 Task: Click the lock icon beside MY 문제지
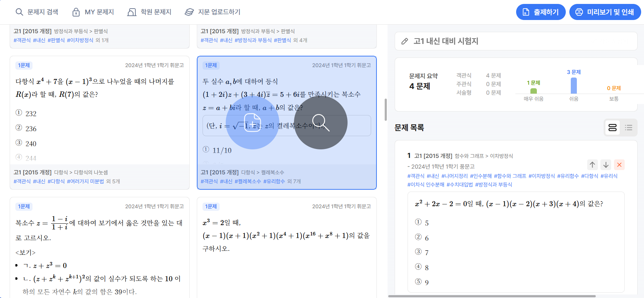pyautogui.click(x=76, y=12)
